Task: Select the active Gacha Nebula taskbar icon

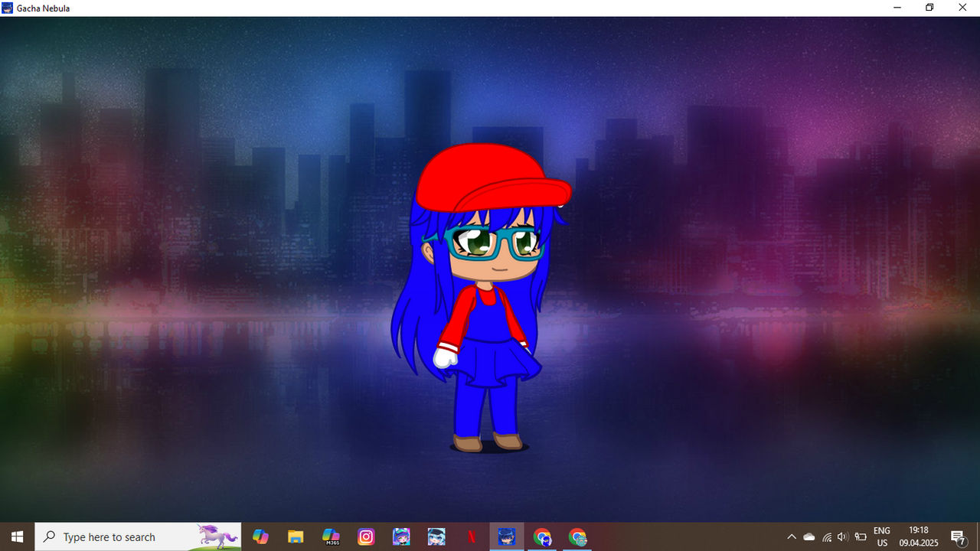Action: (x=507, y=537)
